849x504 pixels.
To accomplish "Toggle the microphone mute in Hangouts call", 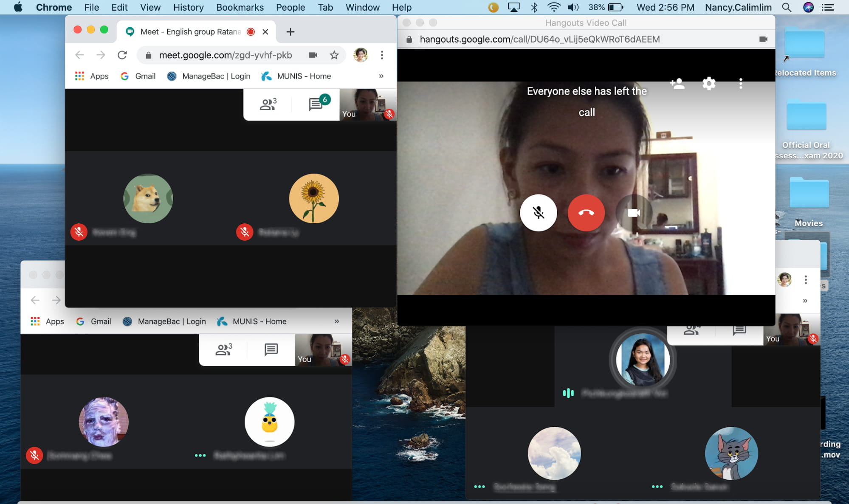I will (x=538, y=213).
